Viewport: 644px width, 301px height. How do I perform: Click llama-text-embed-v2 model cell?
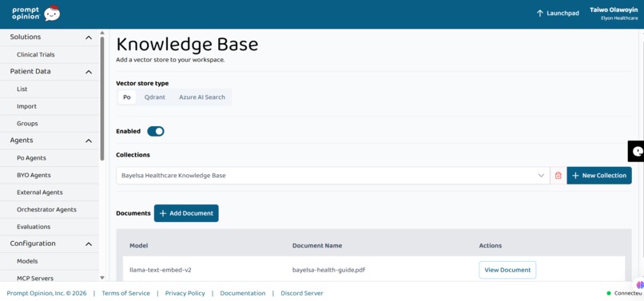160,270
